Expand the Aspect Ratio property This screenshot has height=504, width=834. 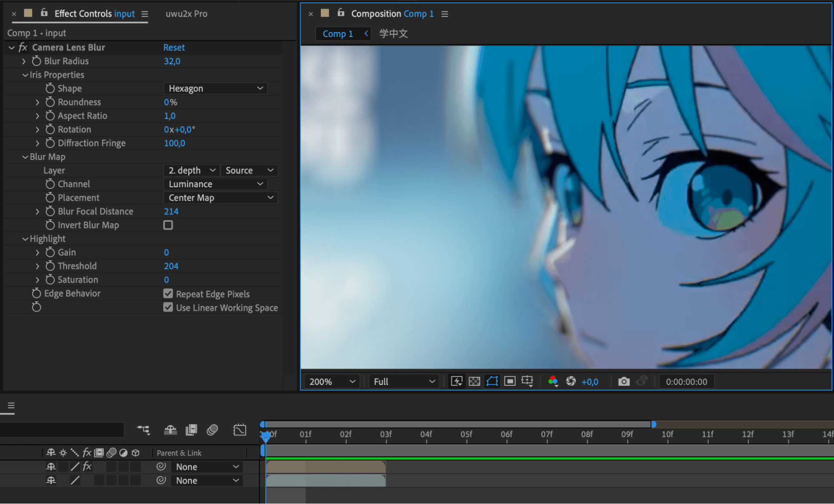[x=38, y=116]
